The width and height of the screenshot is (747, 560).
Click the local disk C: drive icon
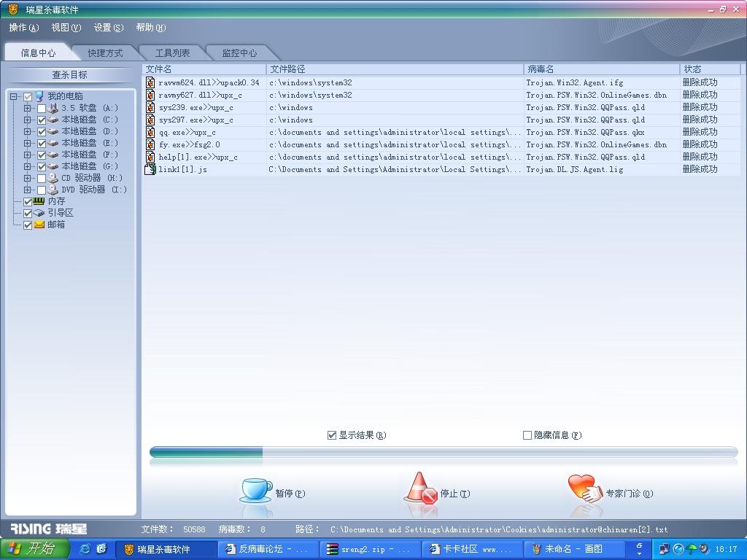(53, 120)
